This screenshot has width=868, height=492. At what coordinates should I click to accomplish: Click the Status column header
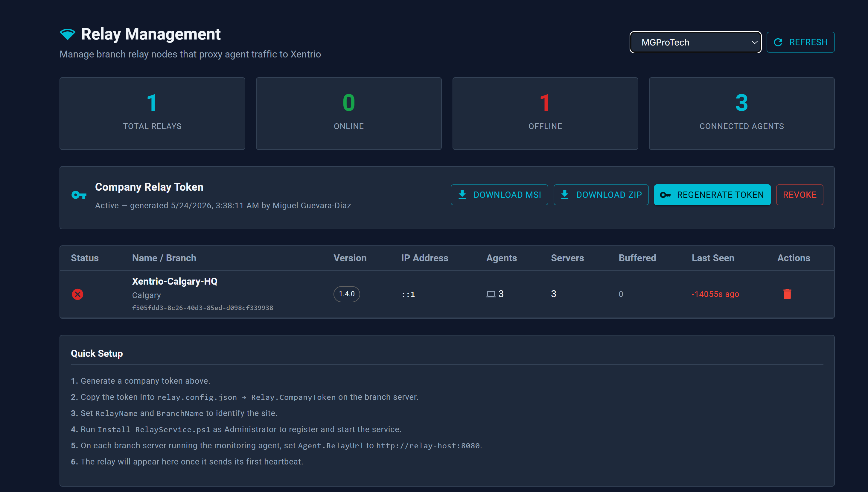coord(85,258)
